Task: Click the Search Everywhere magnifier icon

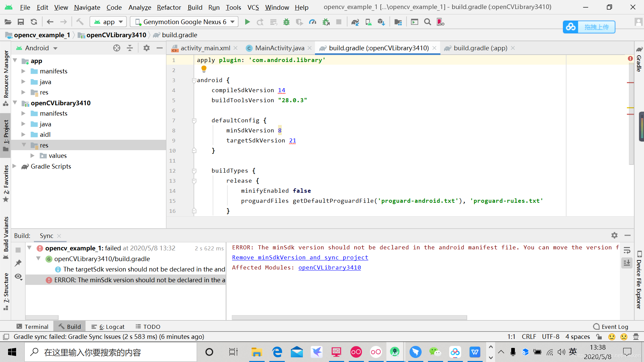Action: pyautogui.click(x=428, y=22)
